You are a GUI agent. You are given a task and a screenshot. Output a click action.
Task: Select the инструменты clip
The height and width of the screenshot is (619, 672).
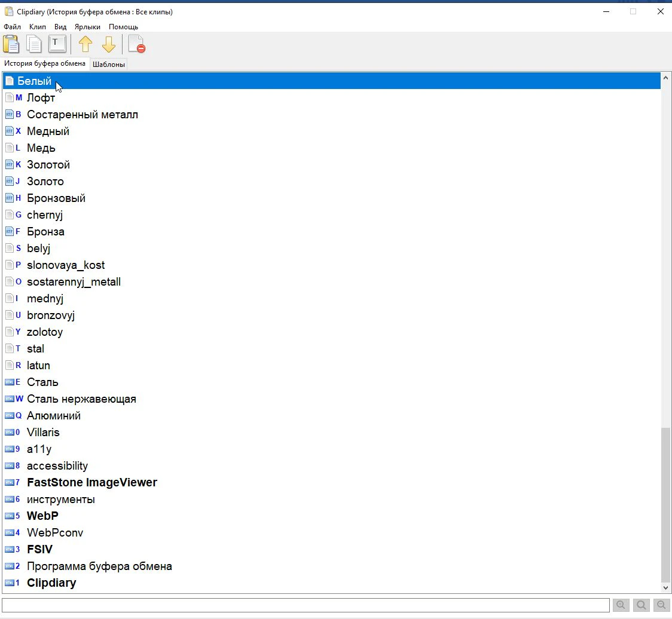[x=332, y=499]
